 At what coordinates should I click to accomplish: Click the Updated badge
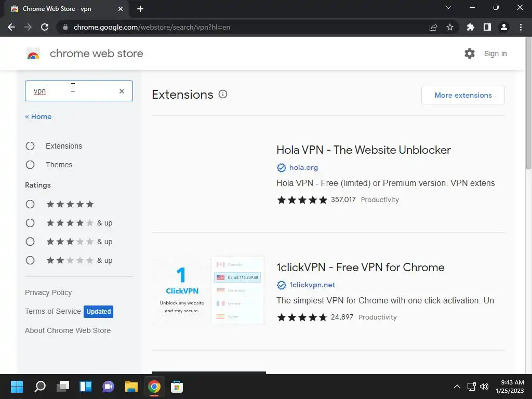(x=98, y=312)
